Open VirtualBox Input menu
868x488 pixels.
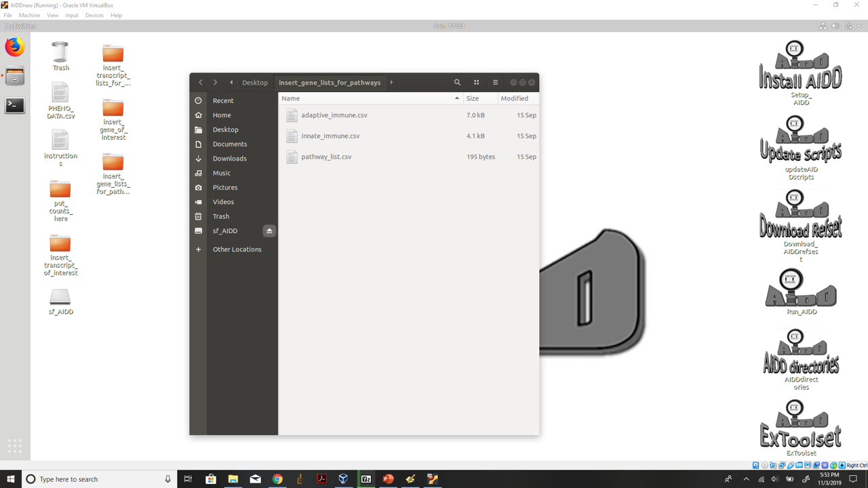click(x=72, y=15)
